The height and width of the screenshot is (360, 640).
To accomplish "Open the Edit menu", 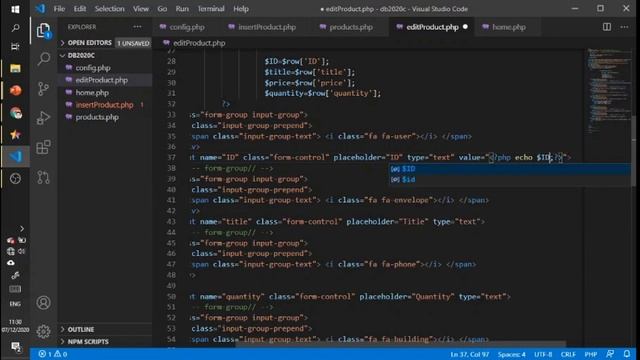I will coord(80,9).
